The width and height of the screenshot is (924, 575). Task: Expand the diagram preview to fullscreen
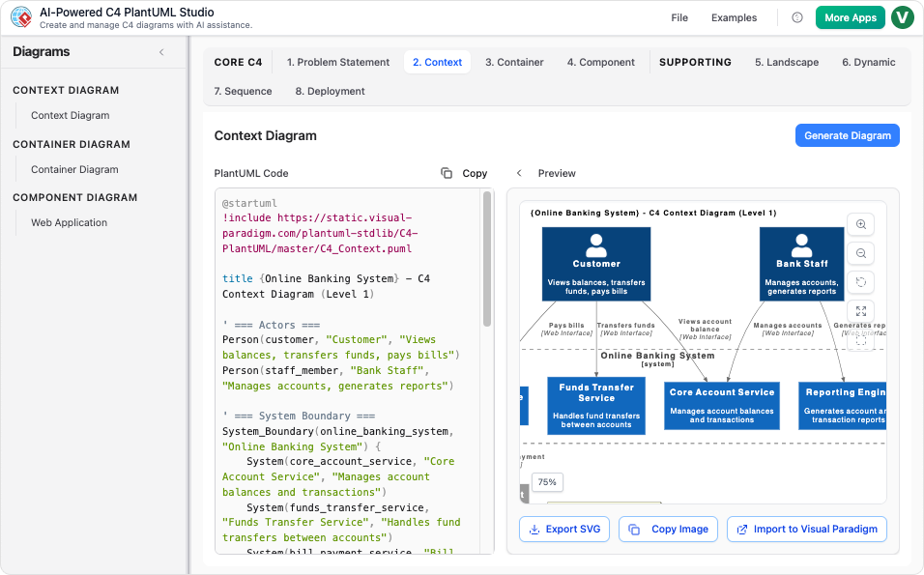(x=860, y=311)
